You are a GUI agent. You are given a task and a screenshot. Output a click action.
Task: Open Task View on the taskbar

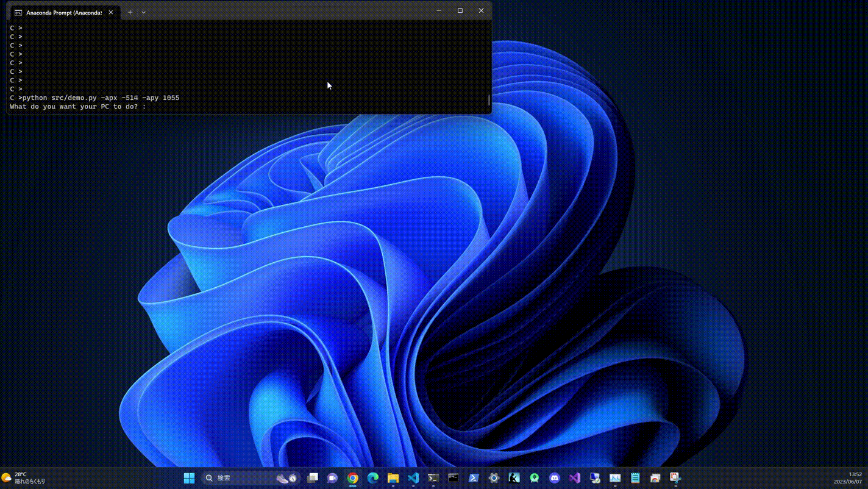coord(313,478)
